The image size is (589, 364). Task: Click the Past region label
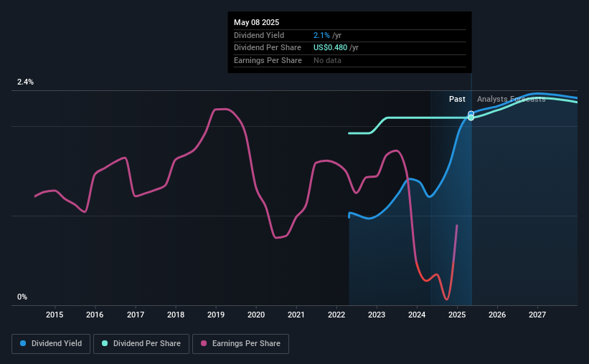click(457, 99)
